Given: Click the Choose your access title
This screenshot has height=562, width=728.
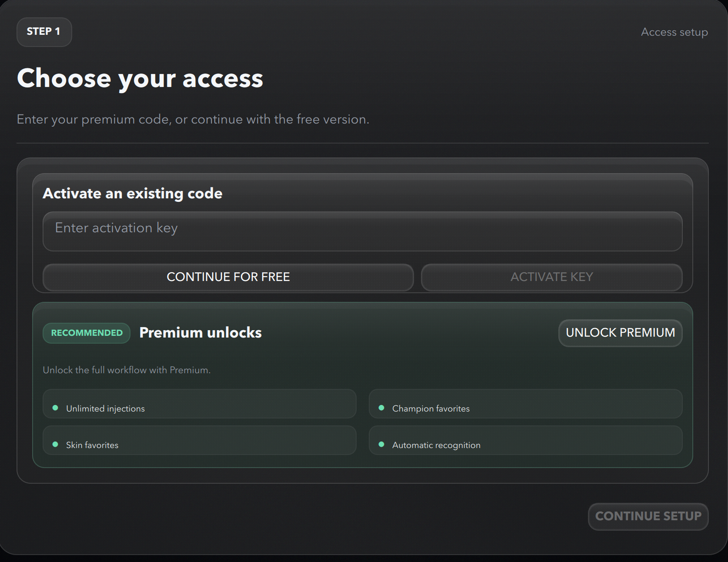Looking at the screenshot, I should pyautogui.click(x=140, y=78).
